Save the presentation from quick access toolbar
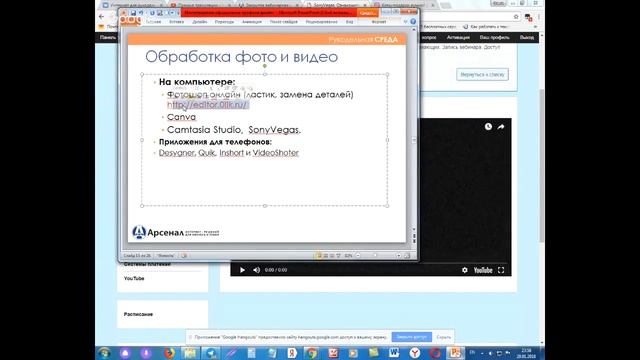Screen dimensions: 640x360 tap(133, 13)
